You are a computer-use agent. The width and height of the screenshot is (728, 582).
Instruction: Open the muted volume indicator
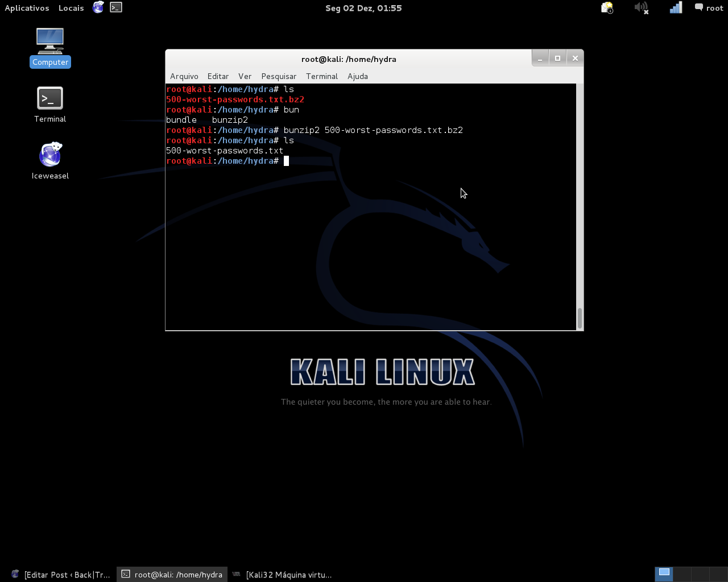point(642,8)
